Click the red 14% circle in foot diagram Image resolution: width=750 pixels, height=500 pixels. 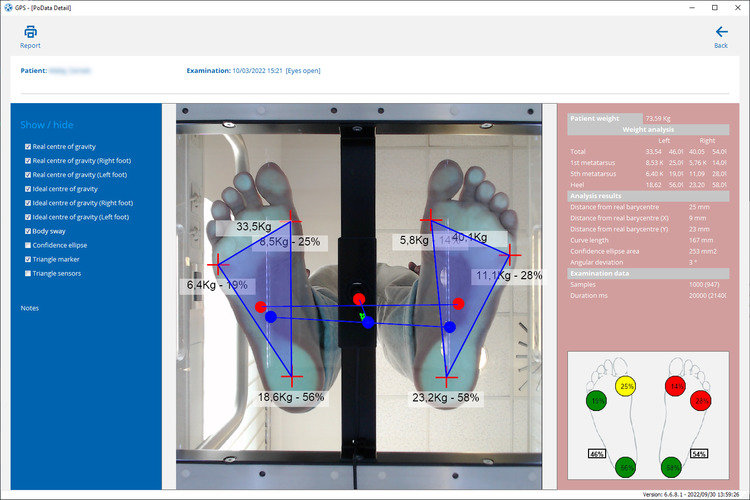coord(675,386)
